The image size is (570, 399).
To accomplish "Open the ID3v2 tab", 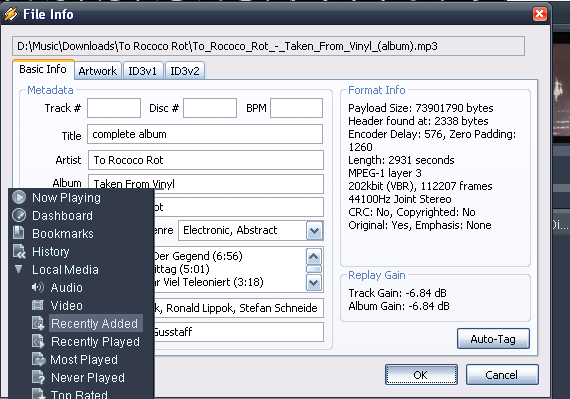I will (x=185, y=71).
